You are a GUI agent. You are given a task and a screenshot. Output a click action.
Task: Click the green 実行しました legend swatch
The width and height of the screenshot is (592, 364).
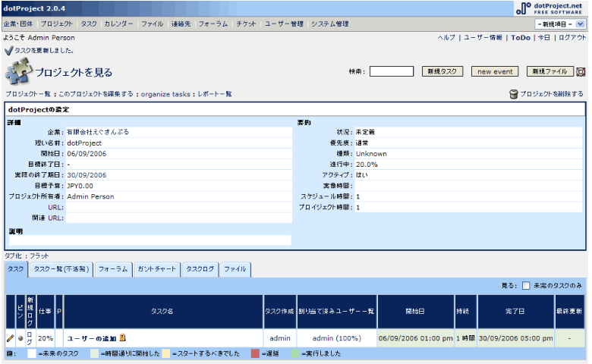click(x=295, y=353)
